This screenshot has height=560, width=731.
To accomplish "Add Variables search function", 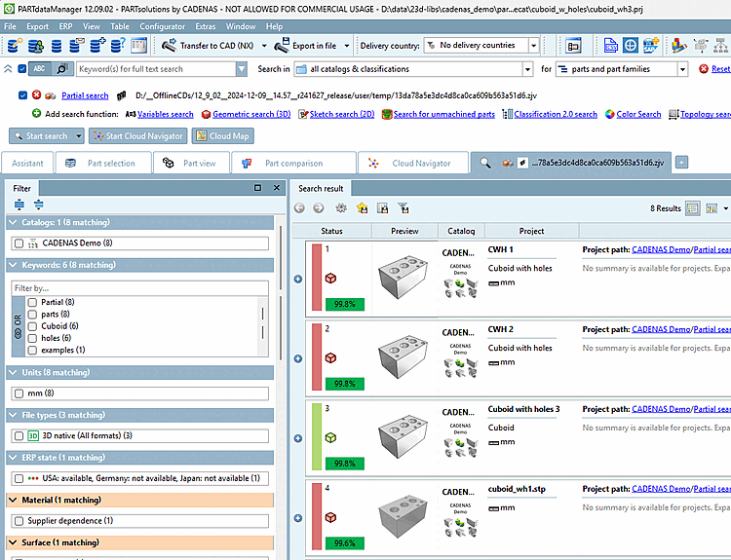I will click(165, 114).
